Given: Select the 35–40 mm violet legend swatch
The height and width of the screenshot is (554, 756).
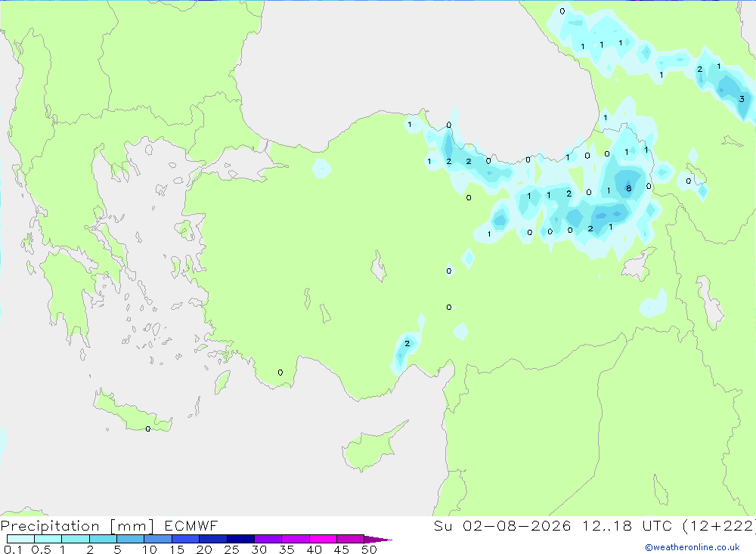Looking at the screenshot, I should coord(296,539).
